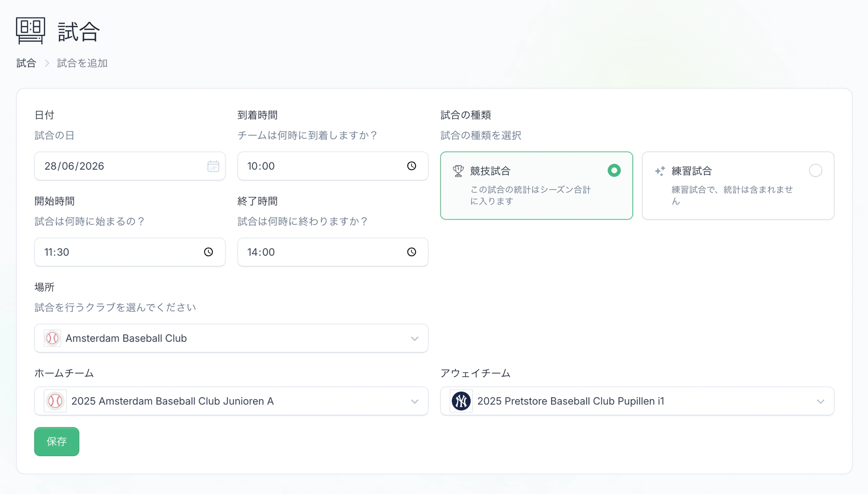This screenshot has width=868, height=494.
Task: Click the ホームチーム label
Action: pyautogui.click(x=64, y=373)
